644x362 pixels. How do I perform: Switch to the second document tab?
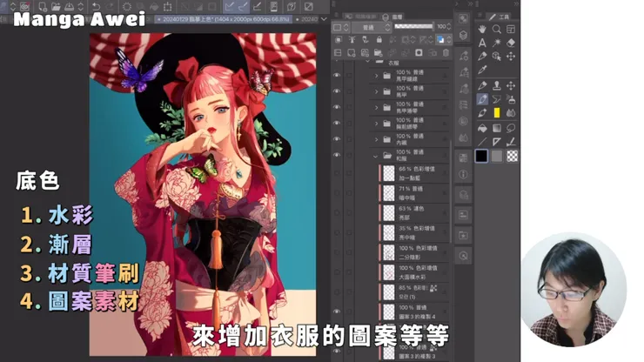pos(306,19)
